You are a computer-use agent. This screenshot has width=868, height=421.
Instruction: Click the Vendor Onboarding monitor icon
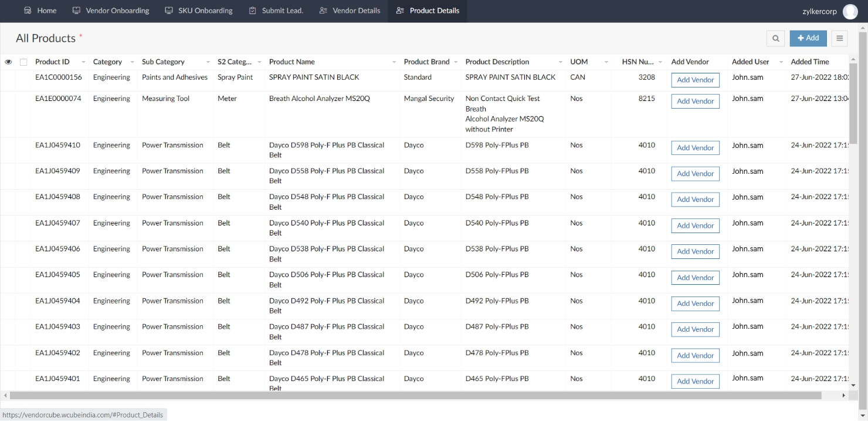pyautogui.click(x=76, y=11)
